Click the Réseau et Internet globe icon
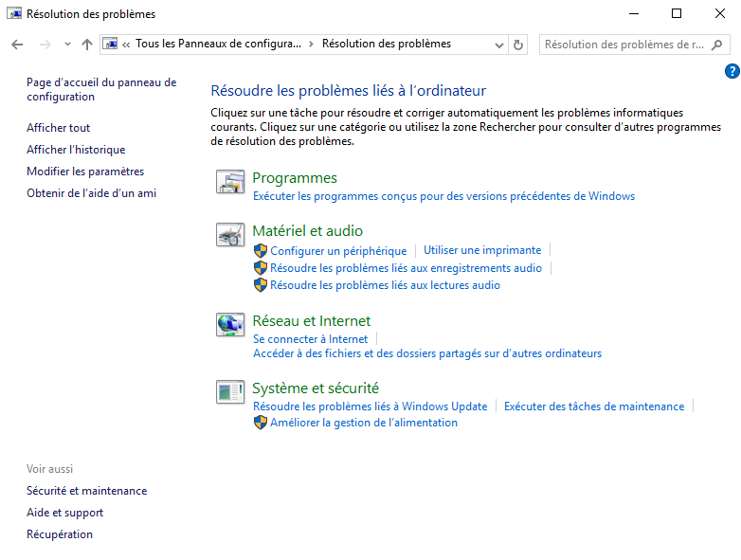 (x=230, y=325)
